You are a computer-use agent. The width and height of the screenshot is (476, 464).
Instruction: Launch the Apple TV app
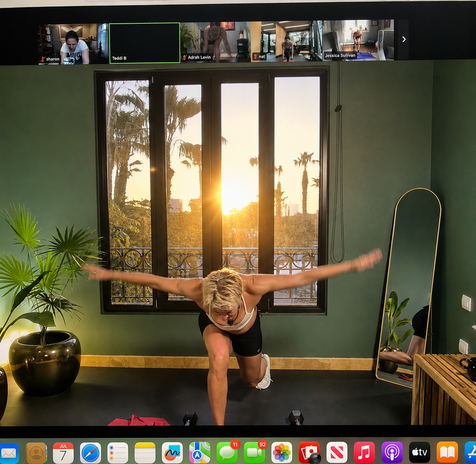[x=419, y=453]
